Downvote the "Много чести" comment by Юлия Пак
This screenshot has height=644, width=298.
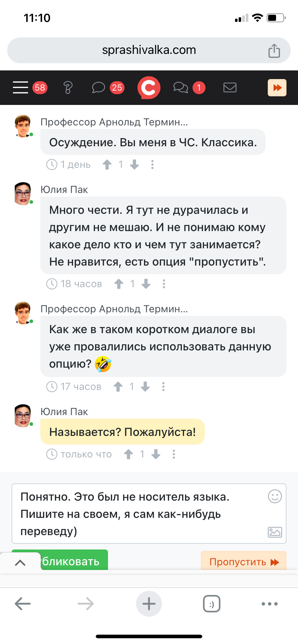(x=146, y=284)
